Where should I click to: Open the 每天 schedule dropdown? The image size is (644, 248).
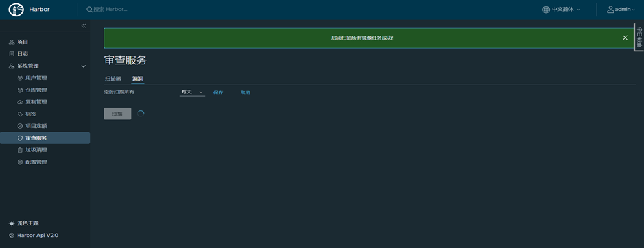[192, 92]
